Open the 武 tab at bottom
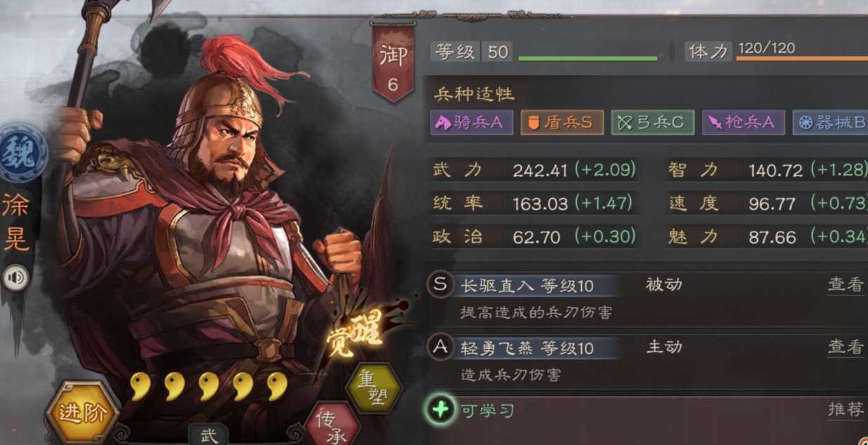The image size is (868, 445). (209, 435)
